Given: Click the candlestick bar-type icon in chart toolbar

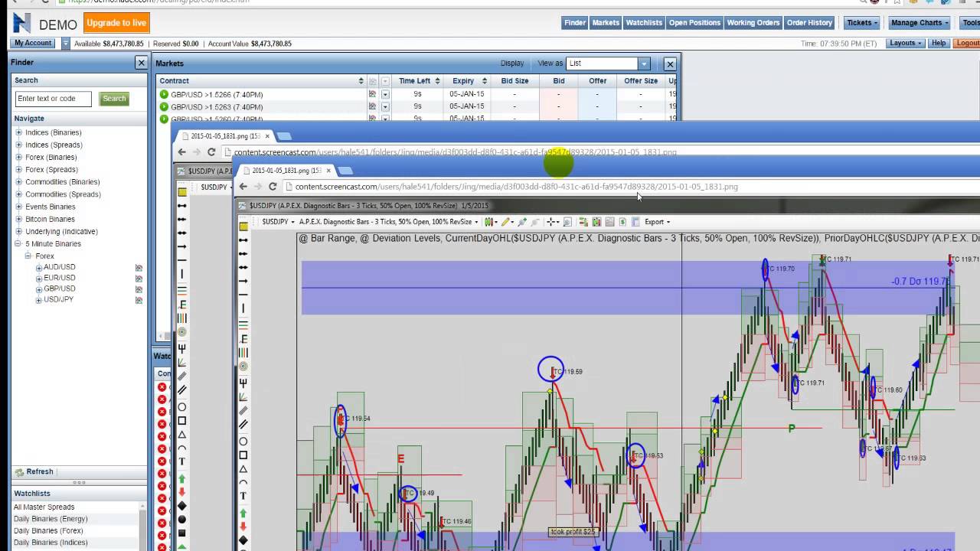Looking at the screenshot, I should pos(488,222).
